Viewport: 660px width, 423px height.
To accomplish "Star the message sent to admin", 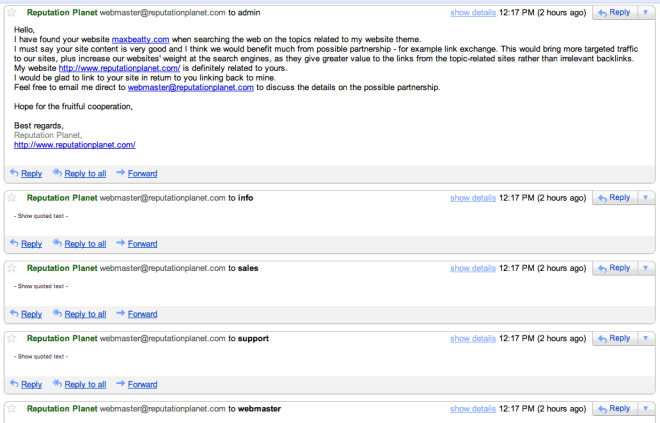I will pyautogui.click(x=13, y=12).
